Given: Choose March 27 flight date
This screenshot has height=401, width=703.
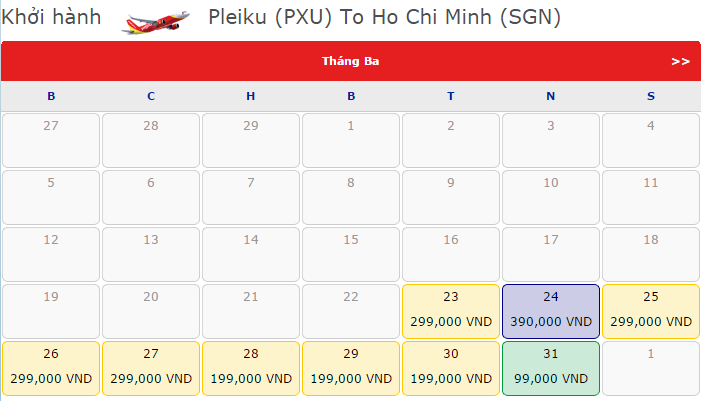Looking at the screenshot, I should (151, 368).
